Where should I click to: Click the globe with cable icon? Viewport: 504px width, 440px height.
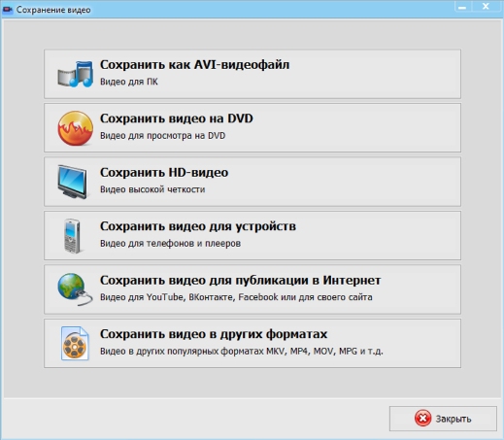(75, 289)
